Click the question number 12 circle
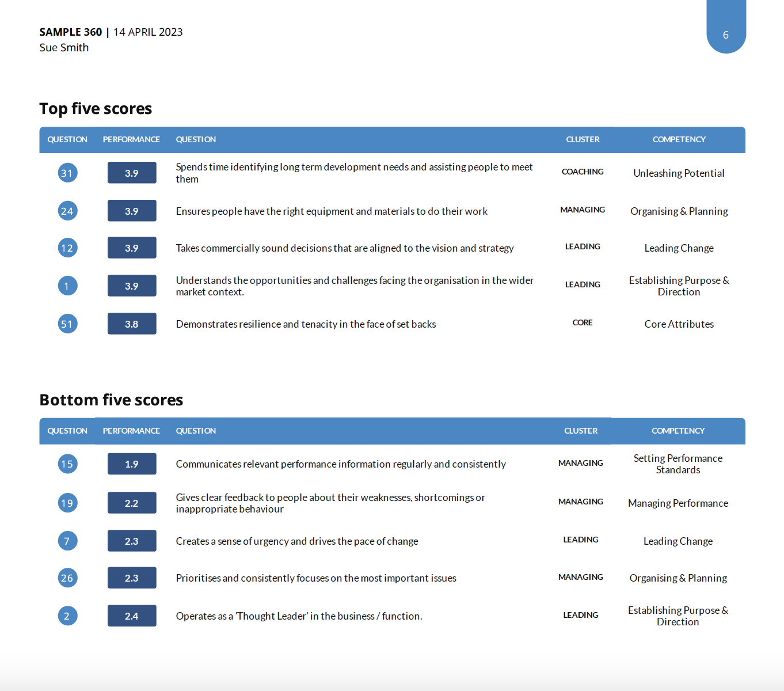Screen dimensions: 784x691 coord(67,248)
